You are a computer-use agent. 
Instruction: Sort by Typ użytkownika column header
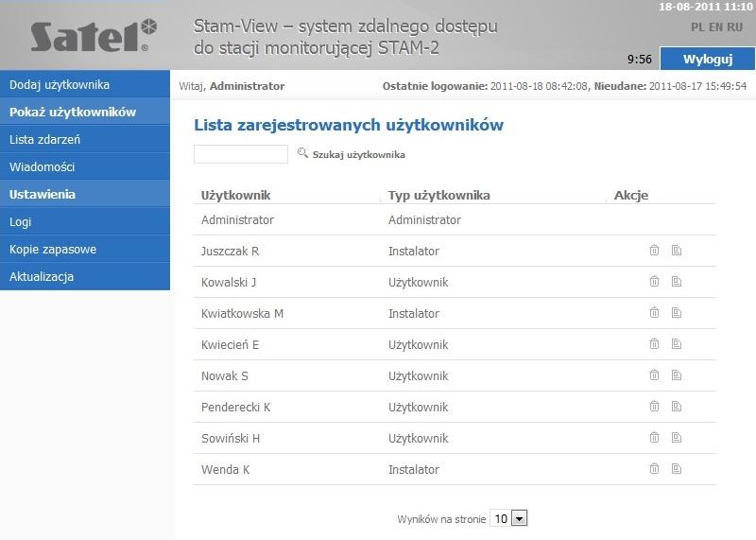tap(439, 196)
